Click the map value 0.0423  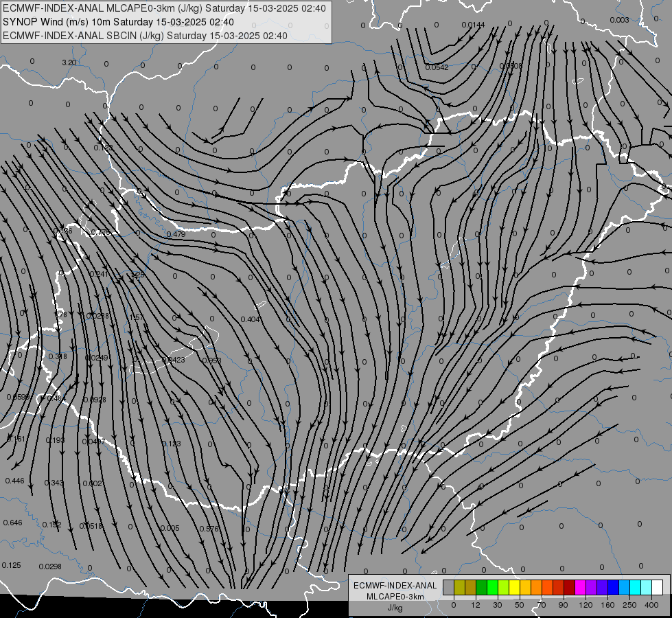[174, 360]
